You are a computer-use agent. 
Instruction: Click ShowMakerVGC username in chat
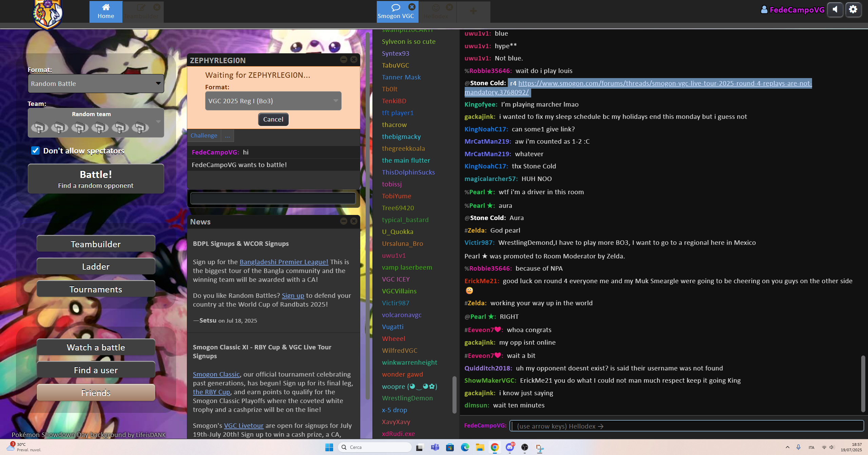click(490, 380)
